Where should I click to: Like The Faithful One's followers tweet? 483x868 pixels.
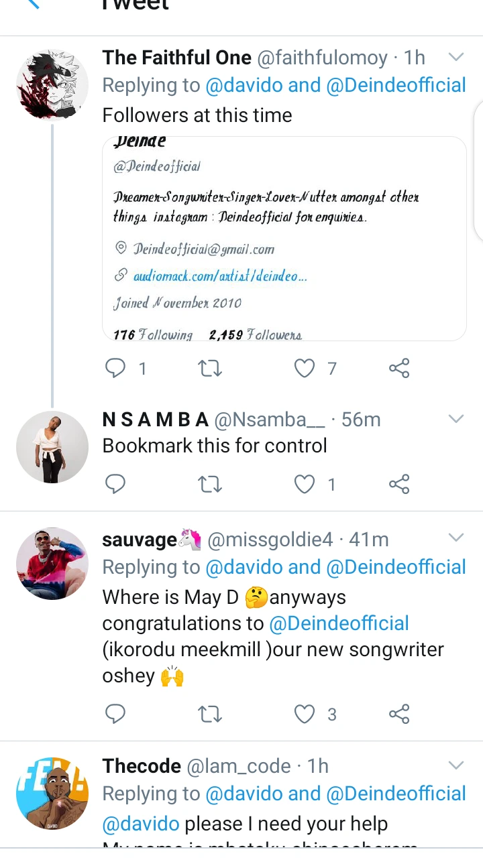305,368
